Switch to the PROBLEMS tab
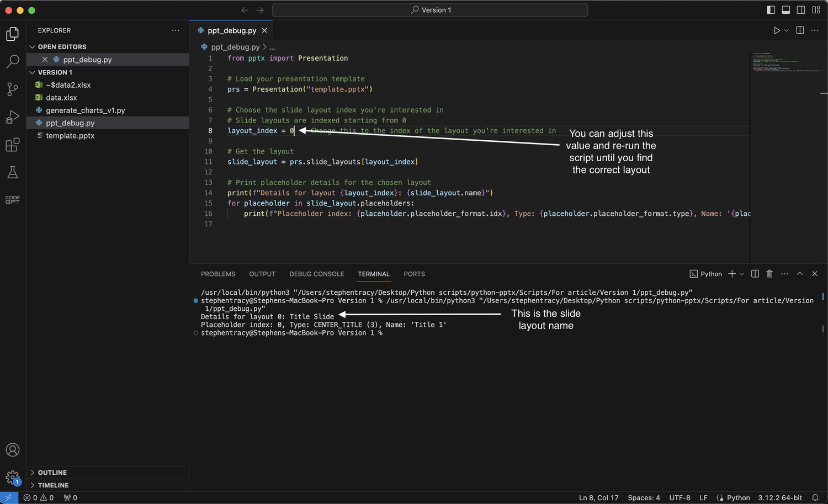828x504 pixels. click(x=218, y=273)
